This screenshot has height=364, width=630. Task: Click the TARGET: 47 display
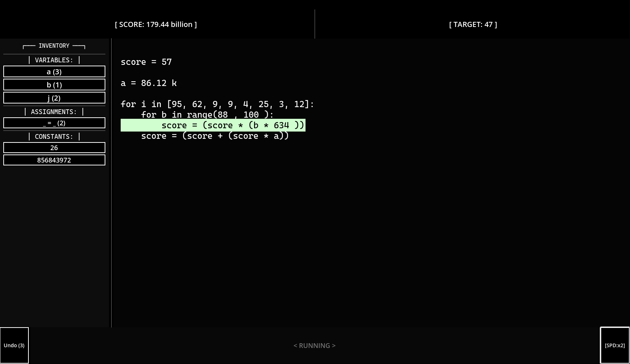point(473,24)
